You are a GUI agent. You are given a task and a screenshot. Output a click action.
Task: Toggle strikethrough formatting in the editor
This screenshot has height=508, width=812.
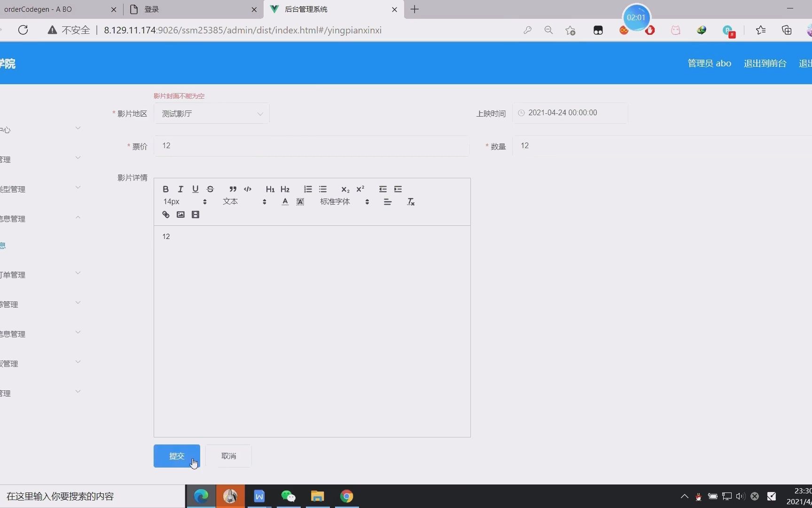211,189
